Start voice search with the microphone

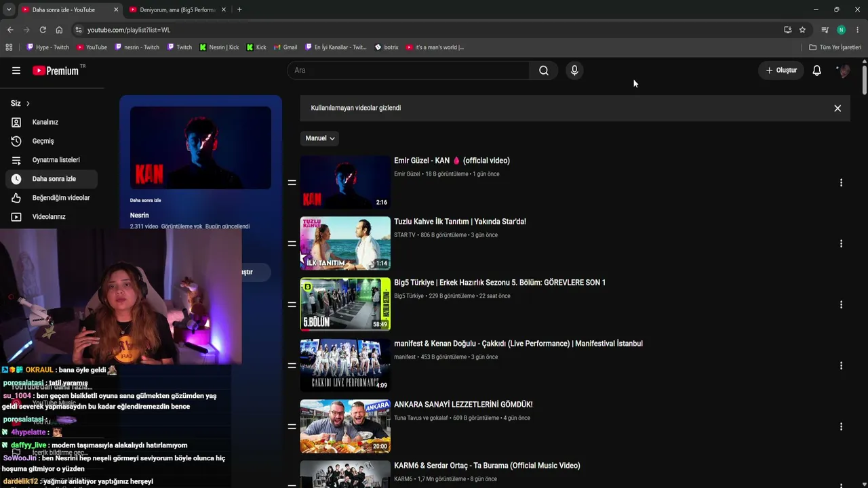pyautogui.click(x=574, y=70)
